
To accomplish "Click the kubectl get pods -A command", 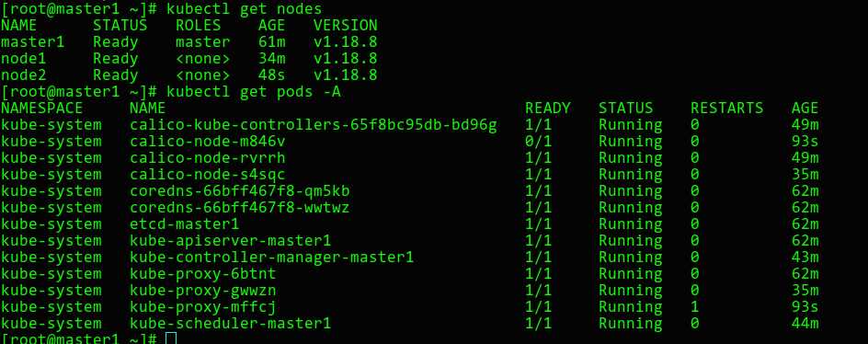I will point(254,91).
